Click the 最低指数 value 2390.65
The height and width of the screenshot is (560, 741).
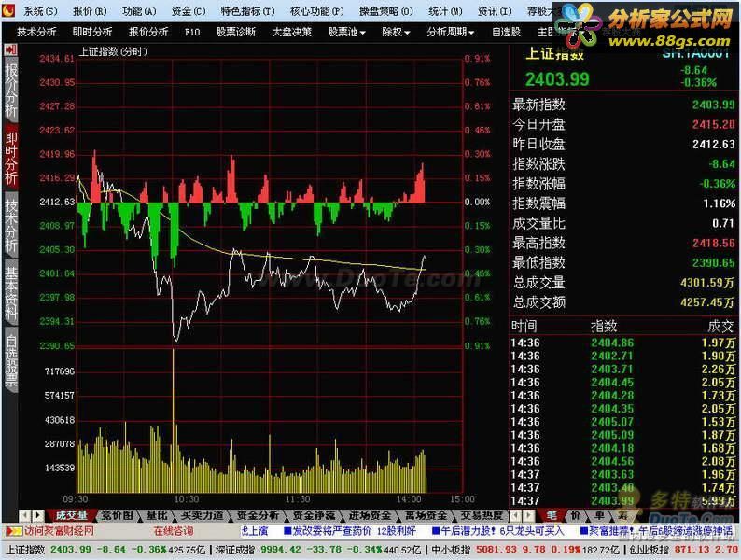(714, 263)
